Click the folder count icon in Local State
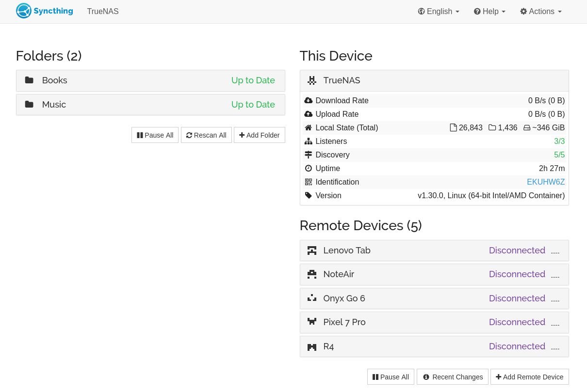Image resolution: width=587 pixels, height=392 pixels. click(492, 127)
